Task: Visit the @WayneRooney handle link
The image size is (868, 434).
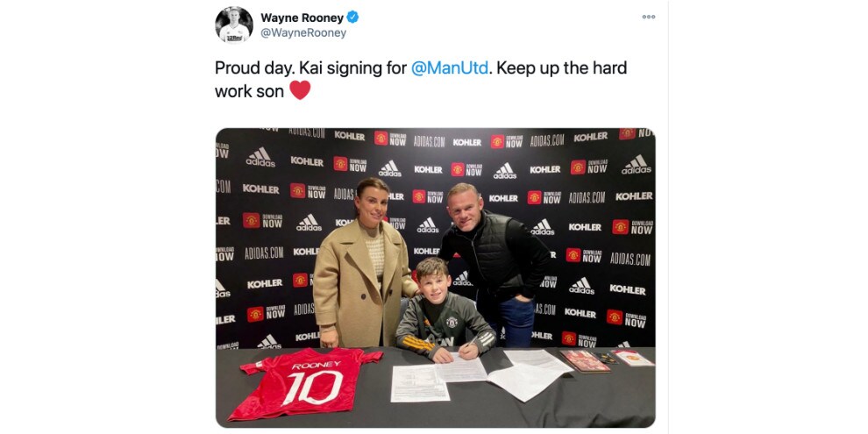Action: (x=303, y=33)
